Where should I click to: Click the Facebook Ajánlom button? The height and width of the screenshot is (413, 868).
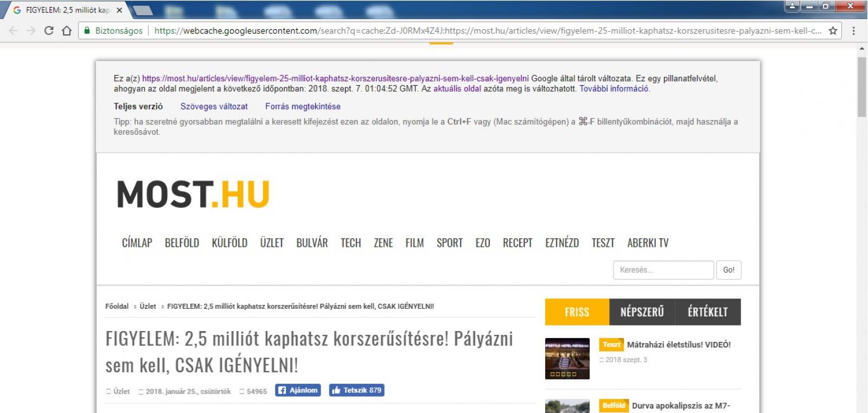[x=298, y=390]
